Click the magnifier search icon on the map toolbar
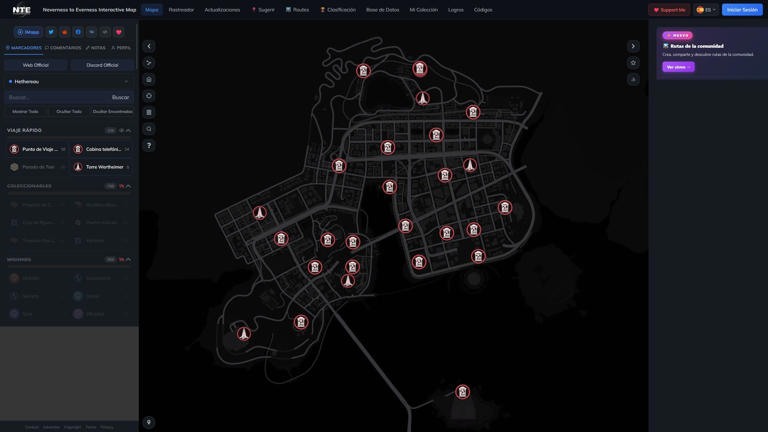This screenshot has height=432, width=768. point(149,129)
